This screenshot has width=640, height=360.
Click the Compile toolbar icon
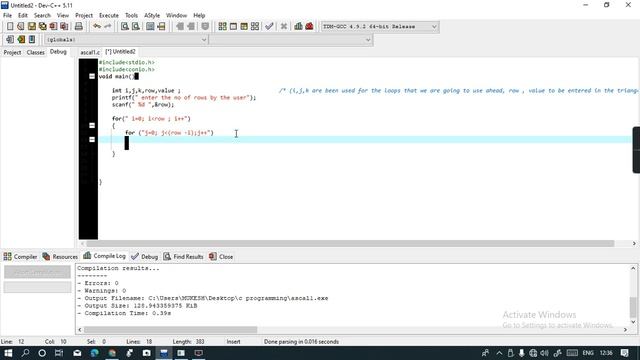pyautogui.click(x=222, y=27)
